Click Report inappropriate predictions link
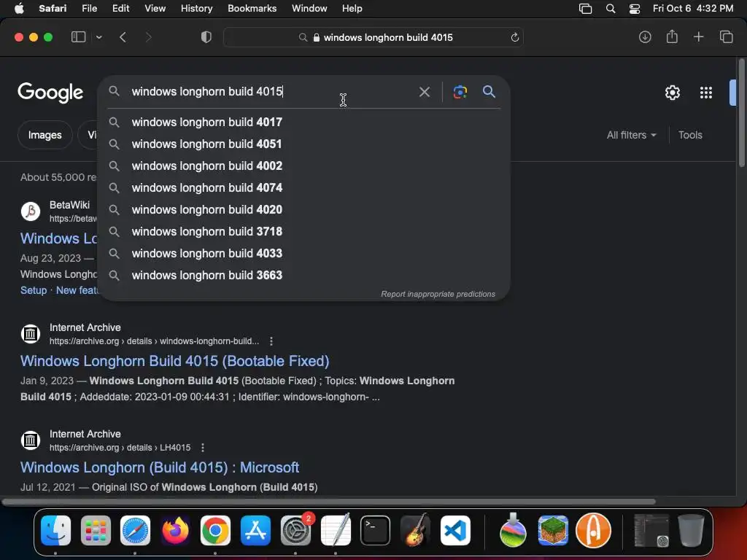Image resolution: width=747 pixels, height=560 pixels. click(x=438, y=294)
